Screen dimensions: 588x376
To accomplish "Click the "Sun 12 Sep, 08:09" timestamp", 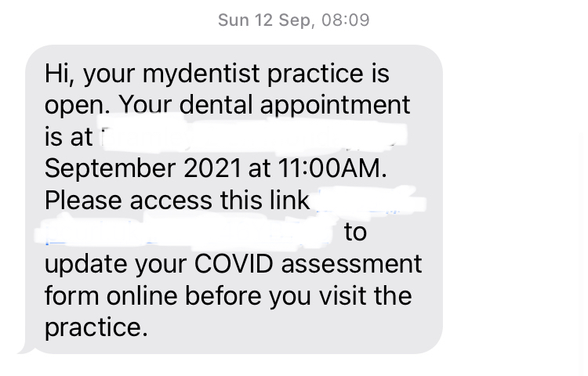I will pyautogui.click(x=293, y=20).
